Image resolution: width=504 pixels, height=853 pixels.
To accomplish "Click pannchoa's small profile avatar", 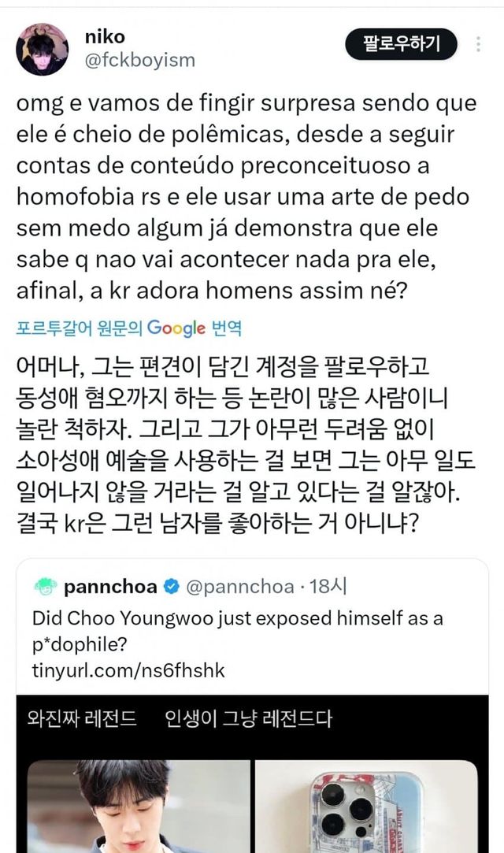I will click(x=46, y=587).
